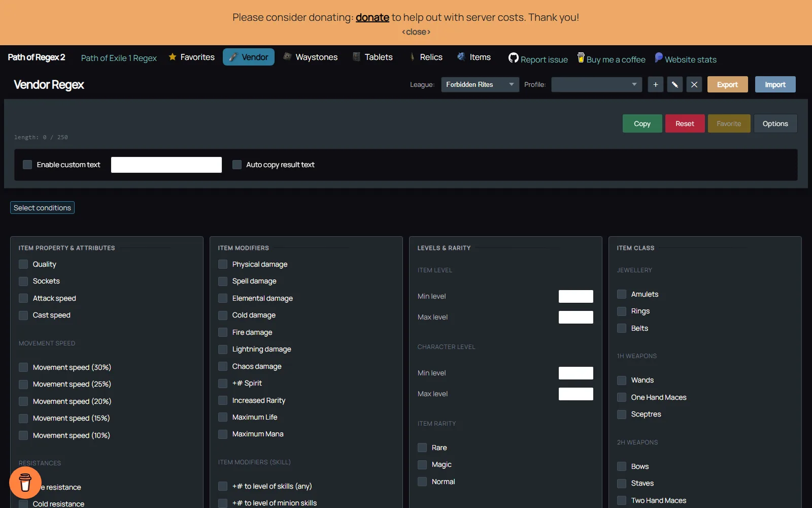Click the custom text input field
This screenshot has height=508, width=812.
[166, 165]
